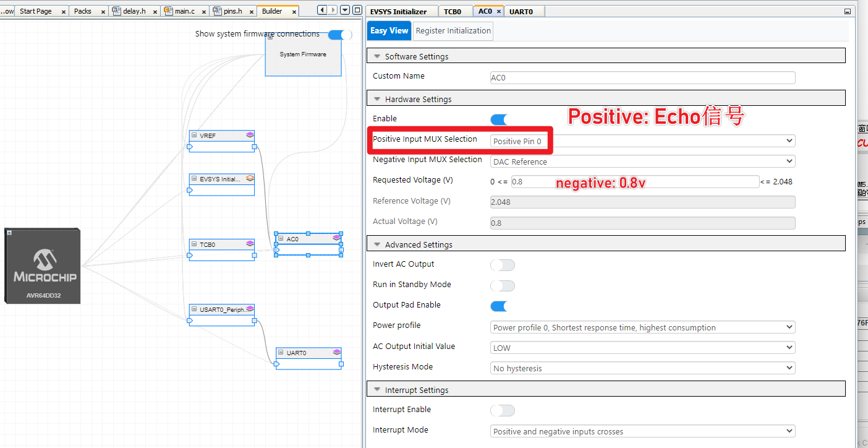
Task: Click the System Firmware node corner icon
Action: coord(270,38)
